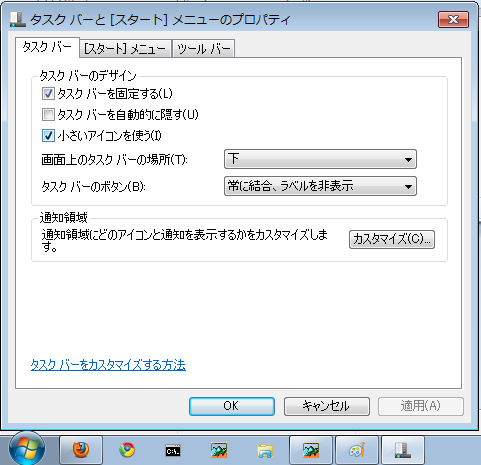Click the Windows Start orb

coord(27,449)
